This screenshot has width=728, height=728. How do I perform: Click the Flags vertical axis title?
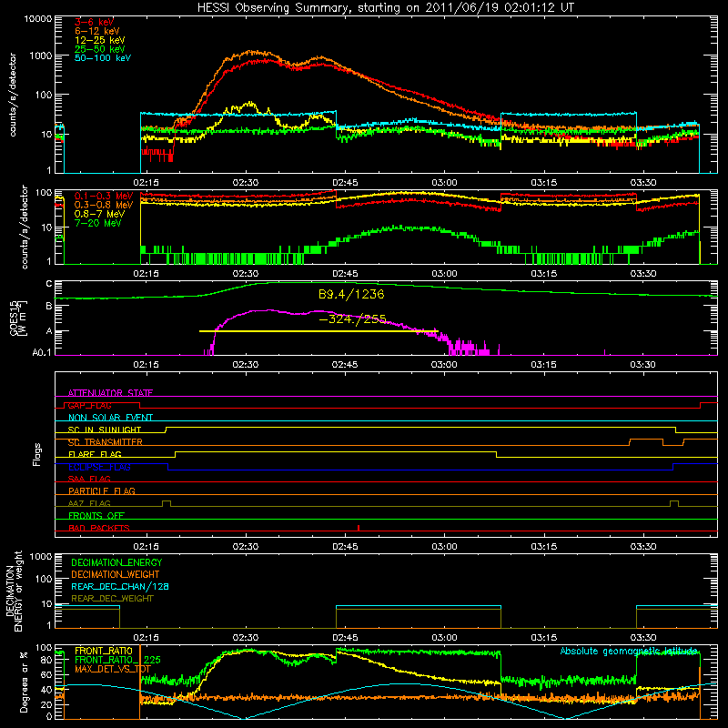37,454
